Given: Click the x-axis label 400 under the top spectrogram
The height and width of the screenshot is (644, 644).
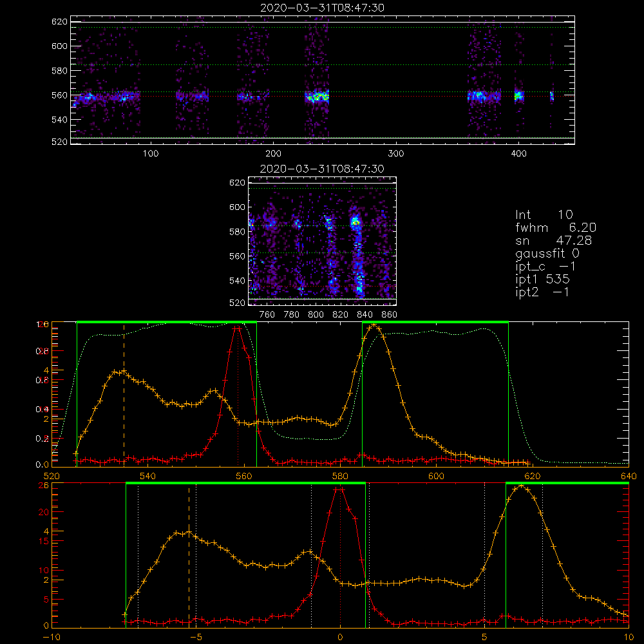Looking at the screenshot, I should [x=518, y=154].
